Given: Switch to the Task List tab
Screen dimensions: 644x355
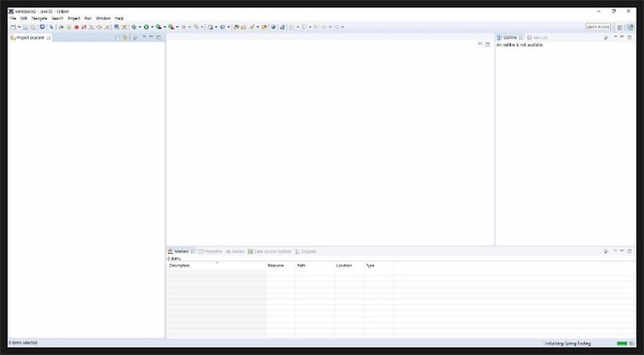Looking at the screenshot, I should point(538,38).
